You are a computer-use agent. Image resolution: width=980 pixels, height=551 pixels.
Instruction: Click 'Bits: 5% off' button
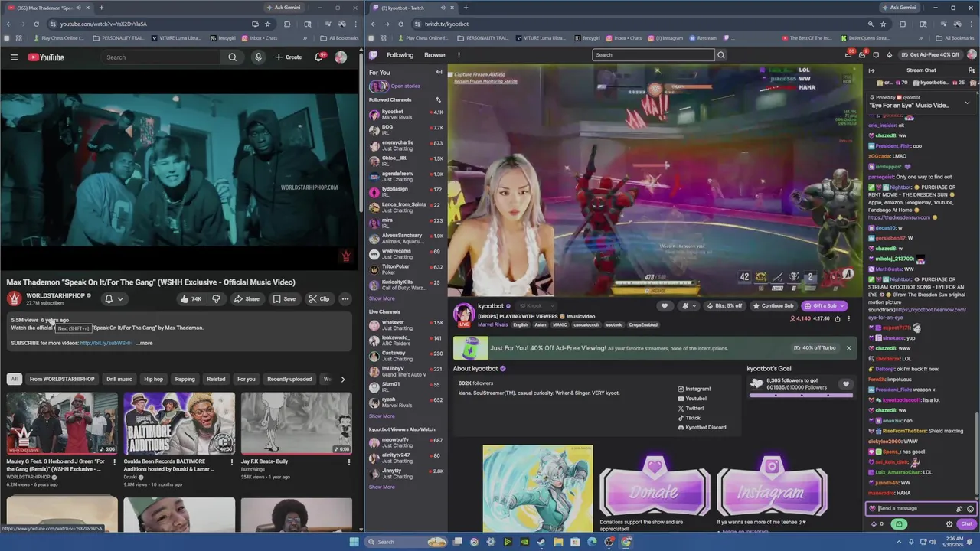coord(724,306)
